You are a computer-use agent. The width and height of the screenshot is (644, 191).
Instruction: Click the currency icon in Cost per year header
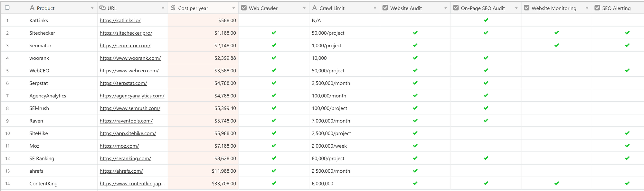click(173, 8)
